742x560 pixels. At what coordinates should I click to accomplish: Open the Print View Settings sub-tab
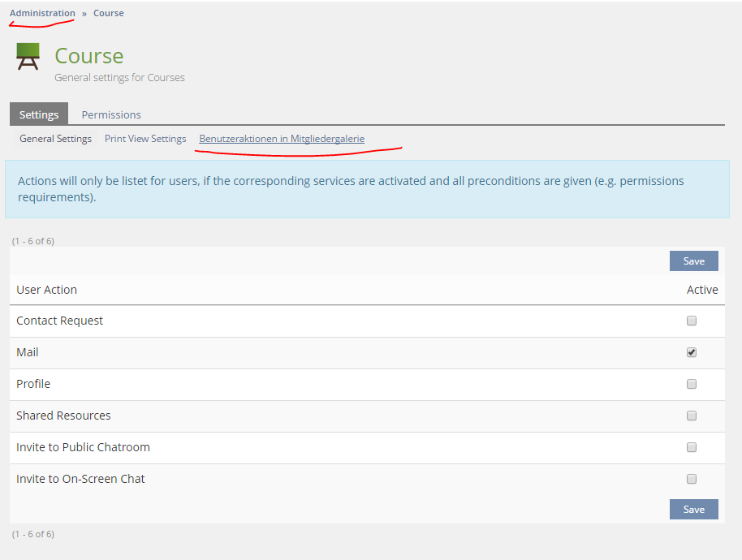click(x=145, y=139)
